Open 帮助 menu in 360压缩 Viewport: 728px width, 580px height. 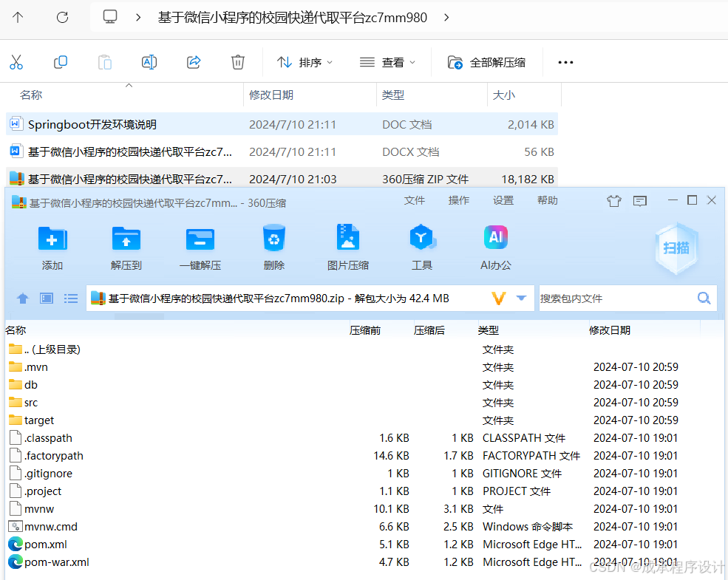point(548,200)
